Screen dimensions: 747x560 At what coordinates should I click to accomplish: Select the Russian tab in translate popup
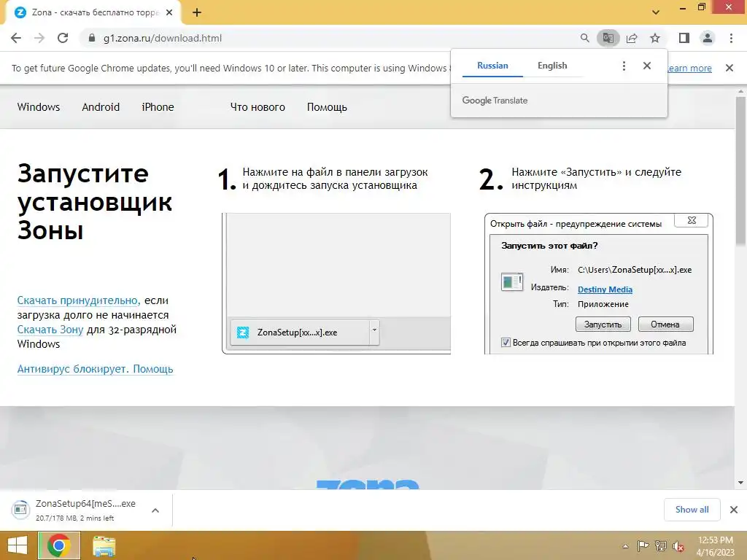pos(492,66)
